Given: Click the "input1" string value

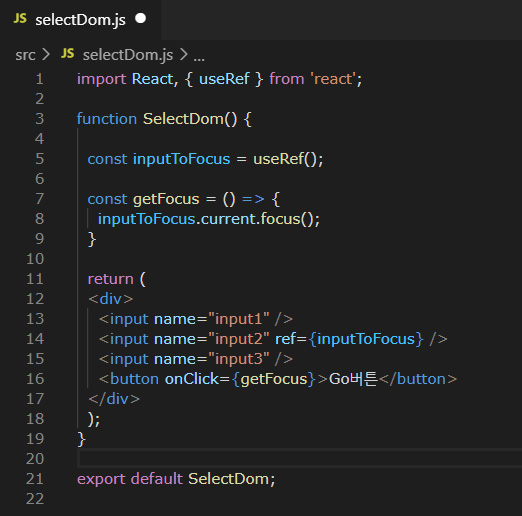Looking at the screenshot, I should click(239, 319).
